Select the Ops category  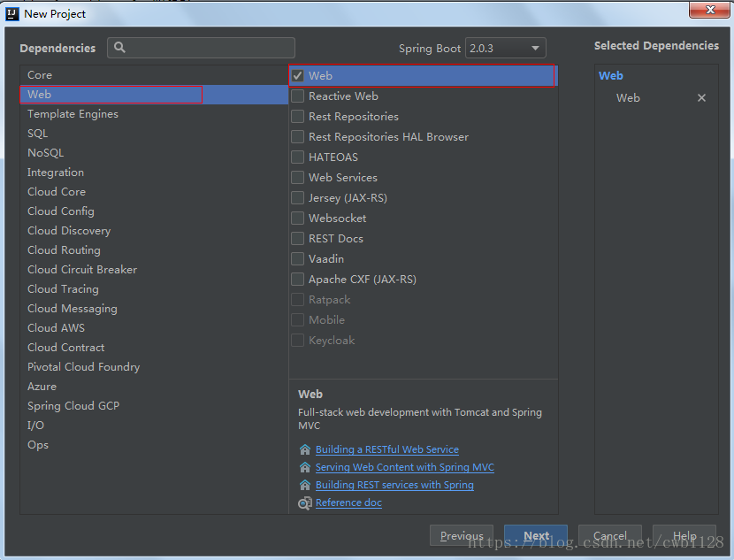(154, 445)
